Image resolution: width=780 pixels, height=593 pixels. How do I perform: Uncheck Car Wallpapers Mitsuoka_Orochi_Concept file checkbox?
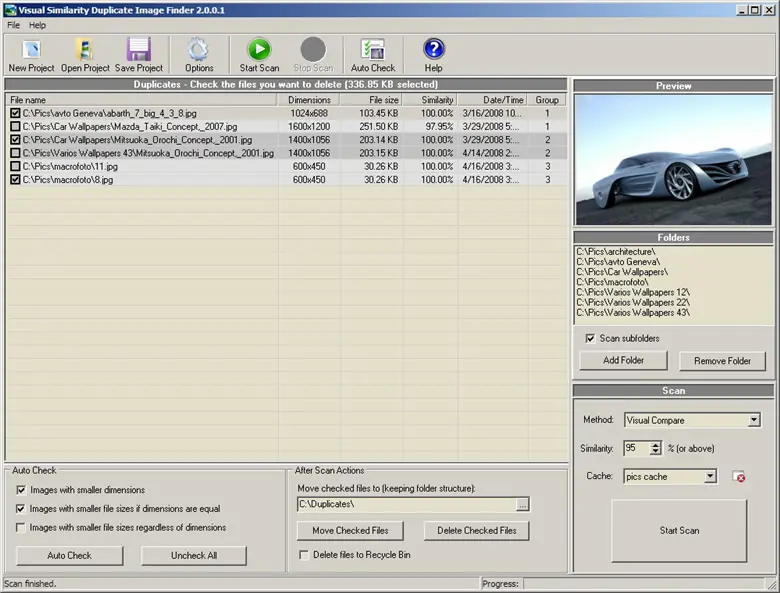(x=15, y=140)
